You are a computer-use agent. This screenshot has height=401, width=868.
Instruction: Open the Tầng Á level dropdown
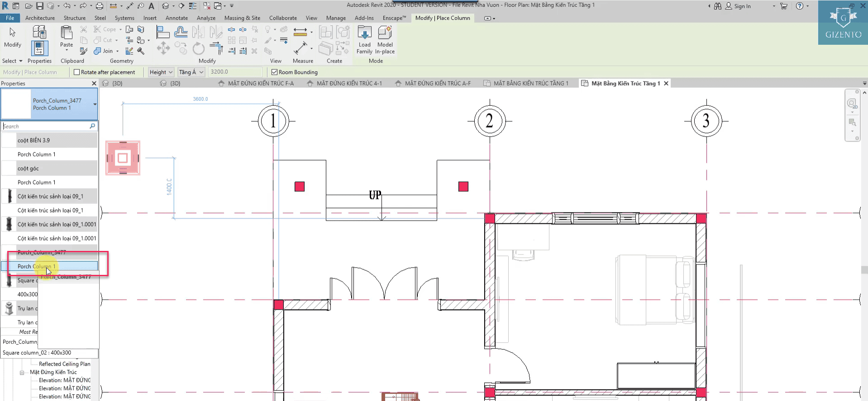(191, 72)
